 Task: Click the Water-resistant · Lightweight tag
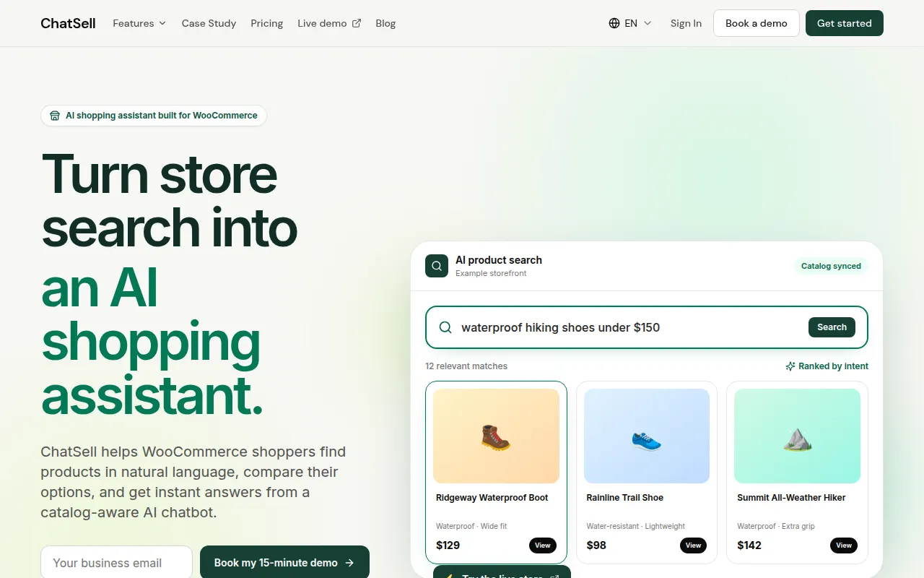(x=636, y=526)
